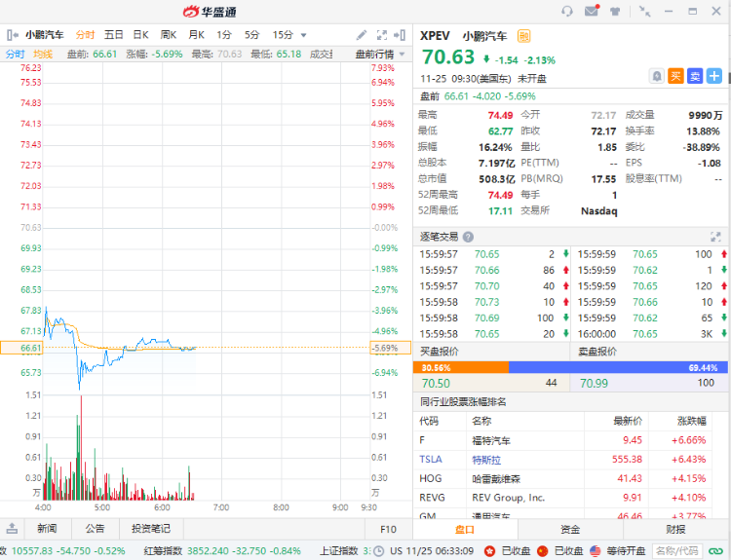Toggle fullscreen chart icon

click(382, 35)
